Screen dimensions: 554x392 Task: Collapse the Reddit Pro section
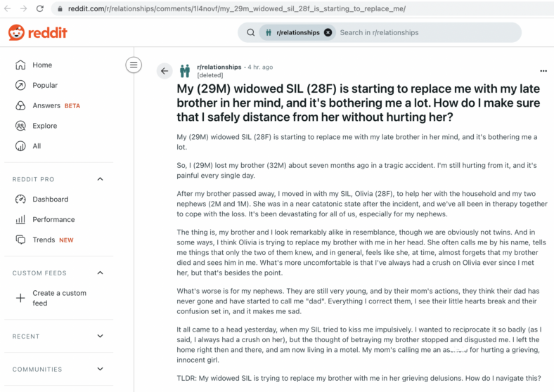[101, 179]
